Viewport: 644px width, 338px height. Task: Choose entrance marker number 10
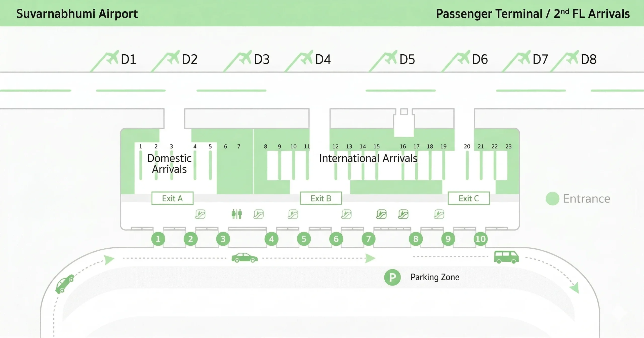(x=480, y=239)
